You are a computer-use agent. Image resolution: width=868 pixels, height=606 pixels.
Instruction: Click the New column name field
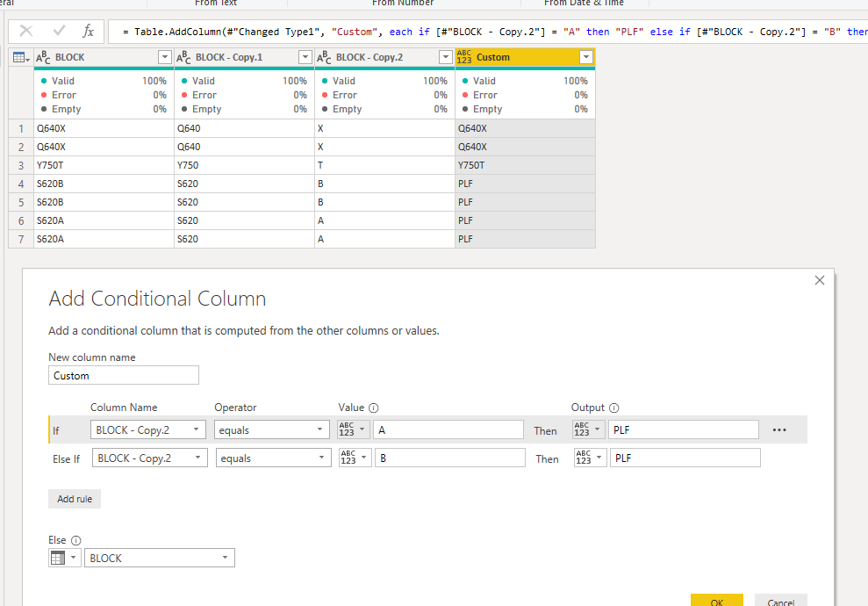pyautogui.click(x=124, y=375)
